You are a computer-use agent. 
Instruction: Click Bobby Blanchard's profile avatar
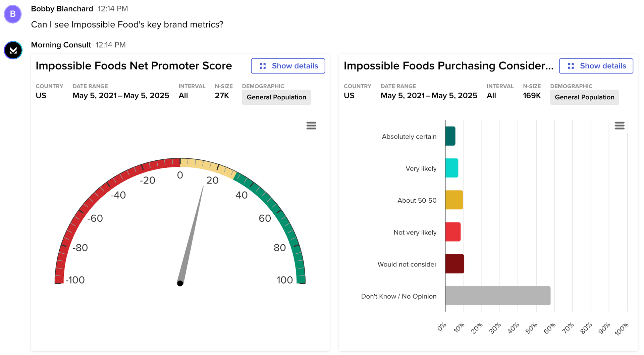tap(13, 14)
